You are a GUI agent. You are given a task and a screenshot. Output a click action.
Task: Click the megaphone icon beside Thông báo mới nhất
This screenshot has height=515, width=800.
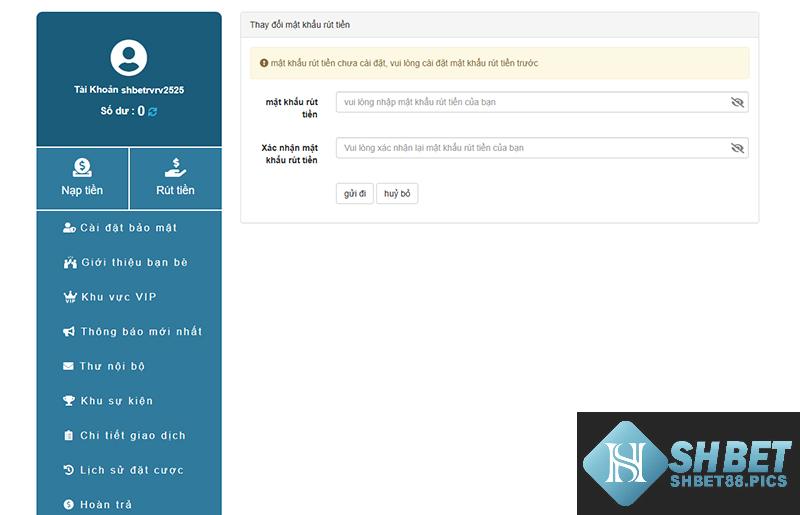(69, 332)
